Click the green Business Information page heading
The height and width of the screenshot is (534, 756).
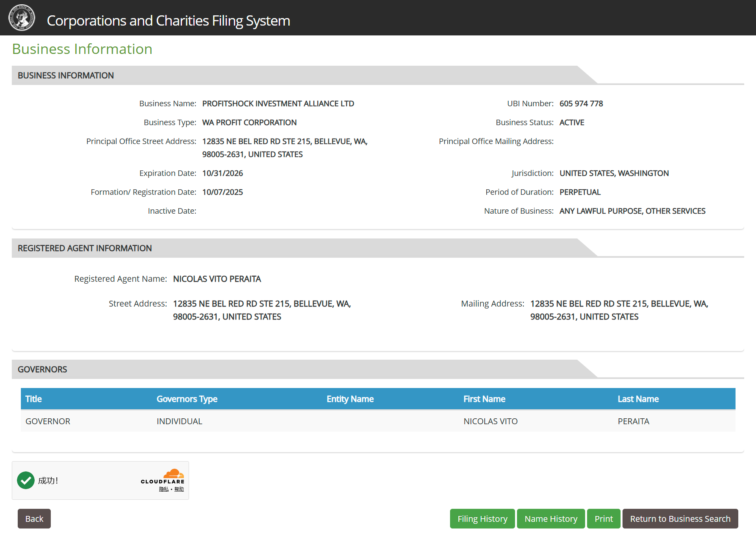click(x=82, y=49)
